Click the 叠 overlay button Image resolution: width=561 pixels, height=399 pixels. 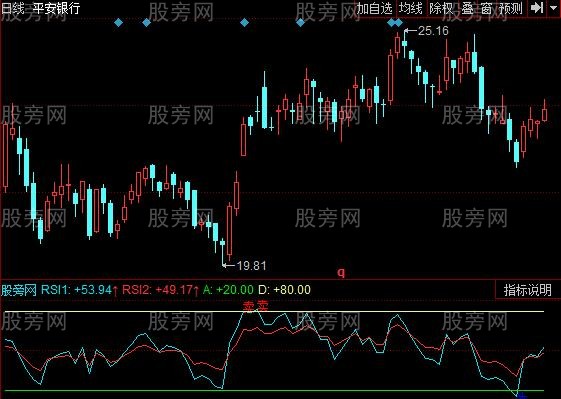coord(467,8)
